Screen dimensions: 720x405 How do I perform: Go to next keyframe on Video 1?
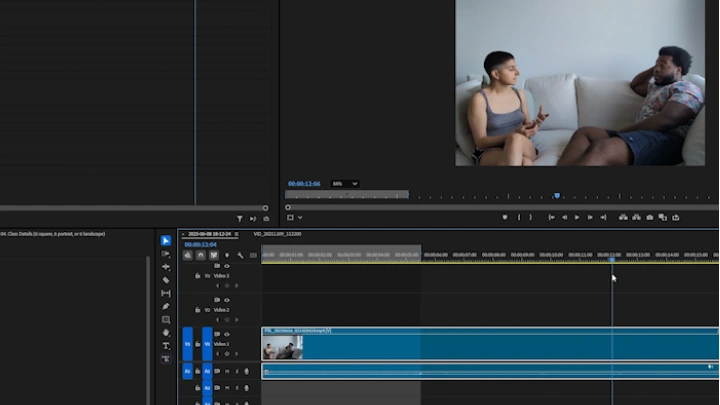point(237,354)
